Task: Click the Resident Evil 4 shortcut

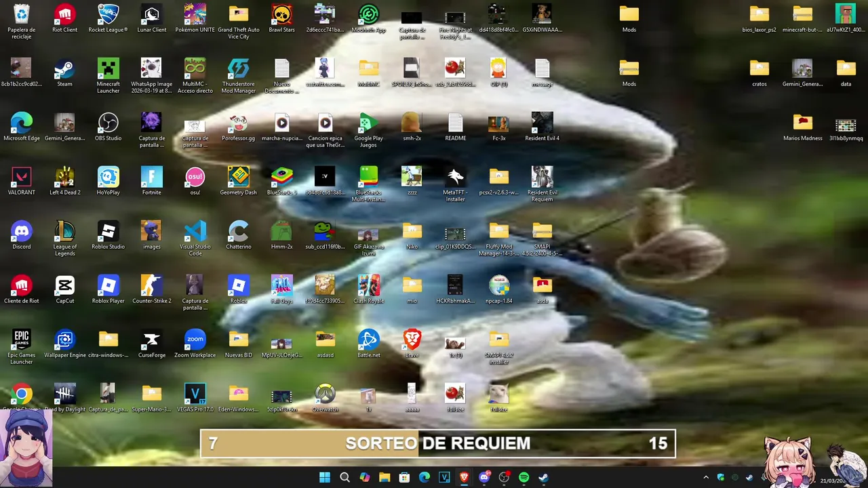Action: [542, 127]
